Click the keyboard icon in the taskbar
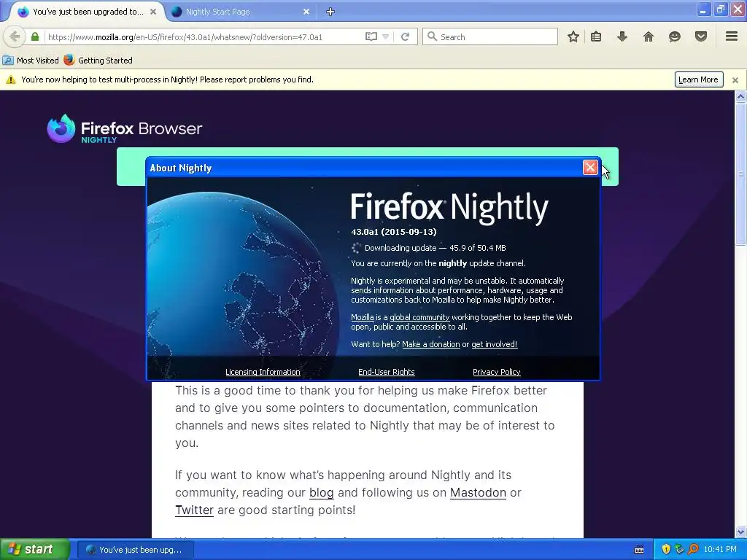 pos(639,550)
